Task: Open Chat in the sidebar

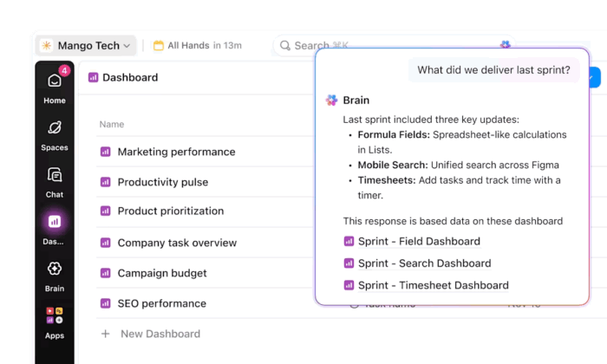Action: pos(55,179)
